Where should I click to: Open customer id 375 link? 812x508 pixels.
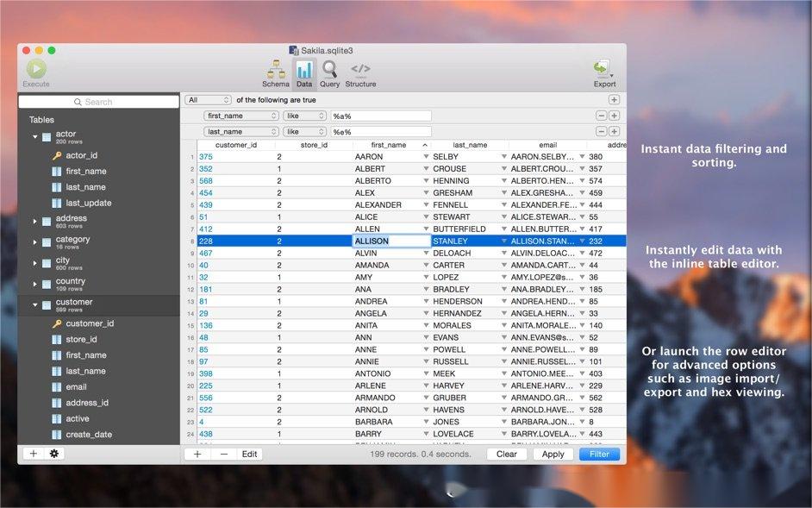point(206,157)
